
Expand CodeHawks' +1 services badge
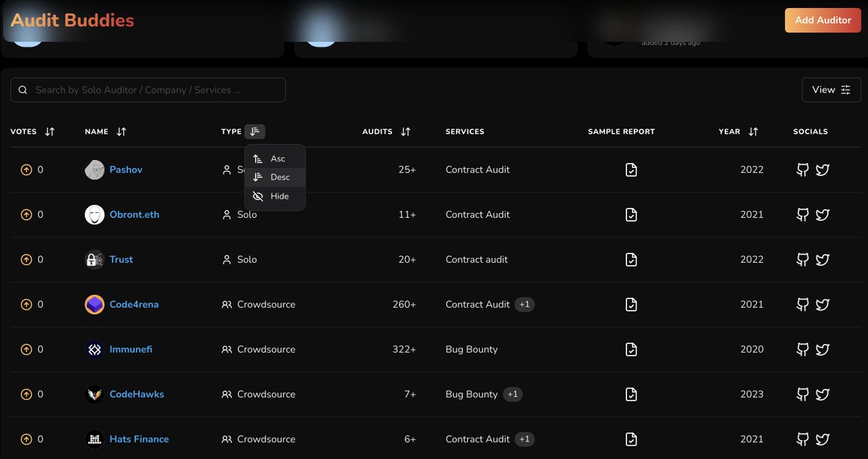[x=512, y=395]
